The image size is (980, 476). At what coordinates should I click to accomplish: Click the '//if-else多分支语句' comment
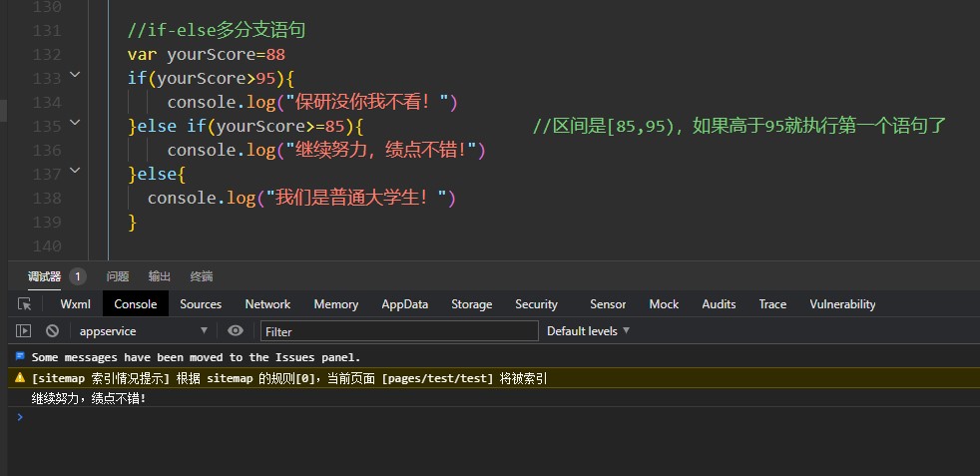pos(217,30)
